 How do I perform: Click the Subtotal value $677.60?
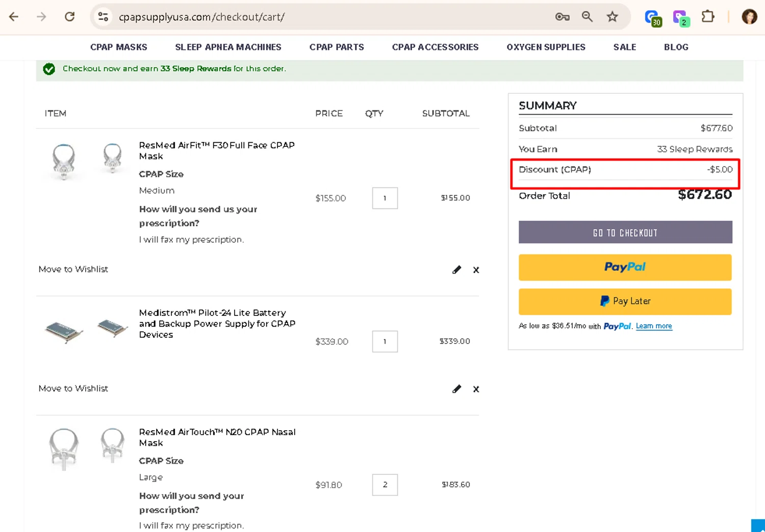[717, 128]
